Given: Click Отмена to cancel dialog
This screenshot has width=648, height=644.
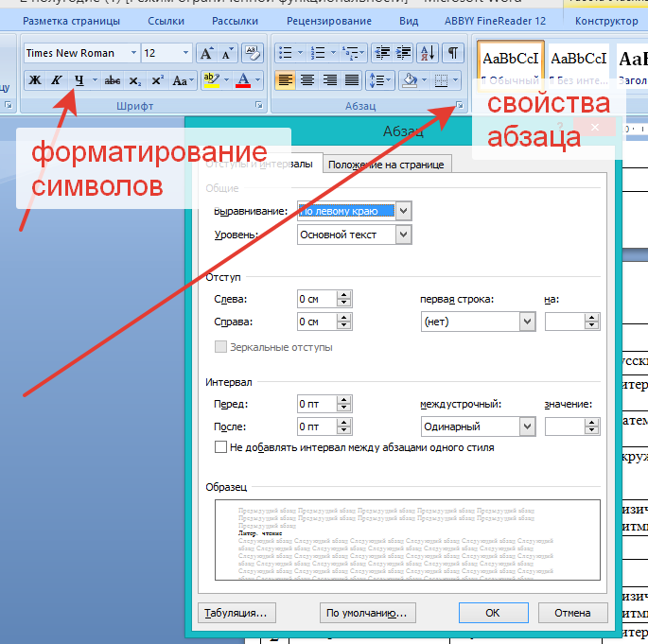Looking at the screenshot, I should (x=572, y=613).
